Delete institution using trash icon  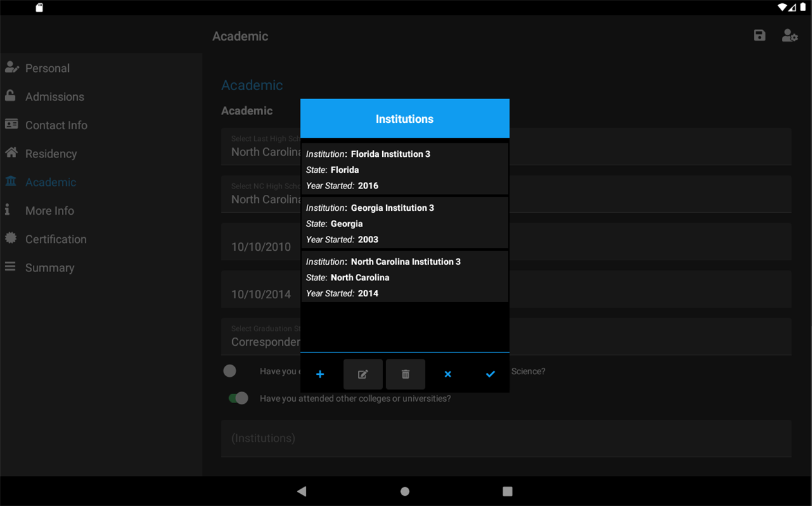(405, 374)
